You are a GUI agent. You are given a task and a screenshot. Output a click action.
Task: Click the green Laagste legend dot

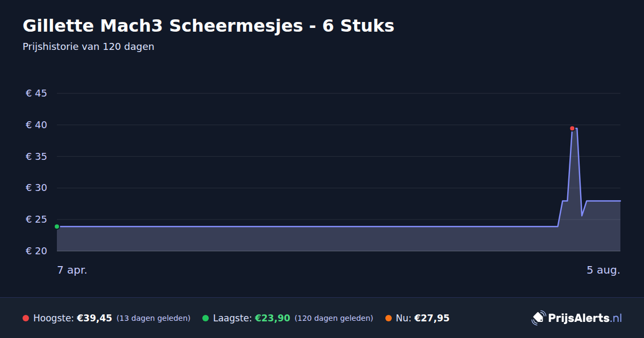tap(206, 318)
